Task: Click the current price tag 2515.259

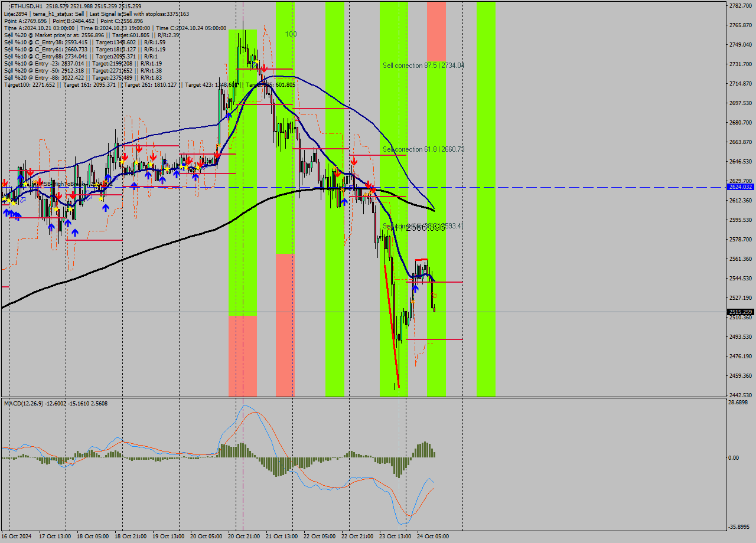Action: click(x=741, y=312)
